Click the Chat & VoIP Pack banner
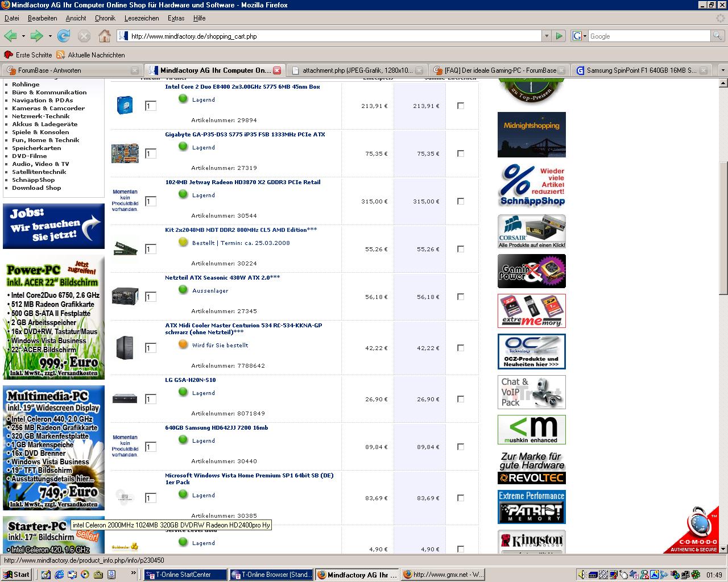The height and width of the screenshot is (582, 728). tap(532, 392)
